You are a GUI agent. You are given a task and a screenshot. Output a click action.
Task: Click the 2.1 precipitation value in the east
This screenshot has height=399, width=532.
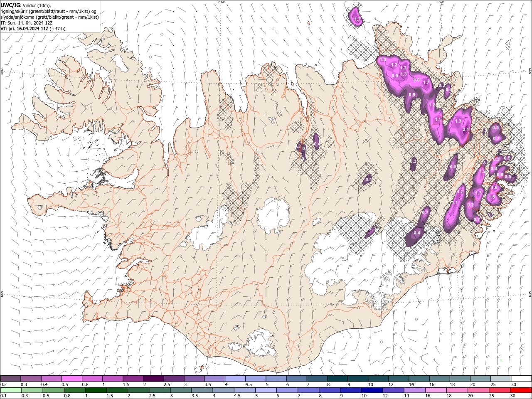coord(466,130)
